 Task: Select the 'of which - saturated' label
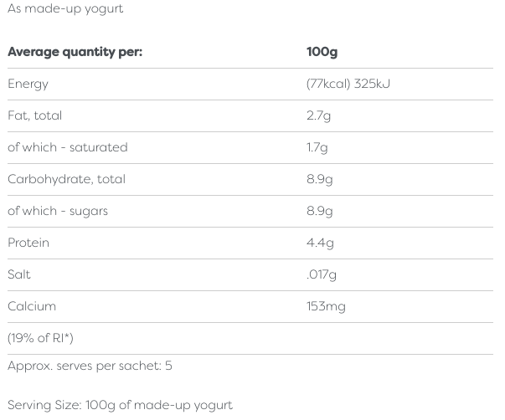click(68, 147)
